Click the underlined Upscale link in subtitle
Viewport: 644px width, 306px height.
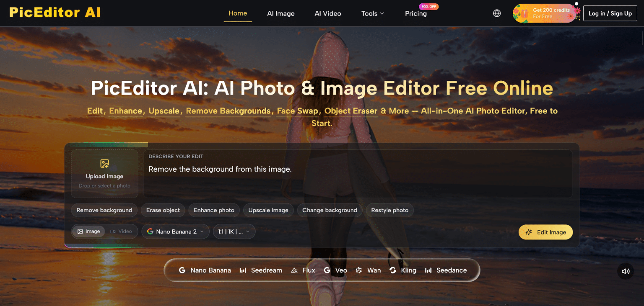click(x=164, y=111)
